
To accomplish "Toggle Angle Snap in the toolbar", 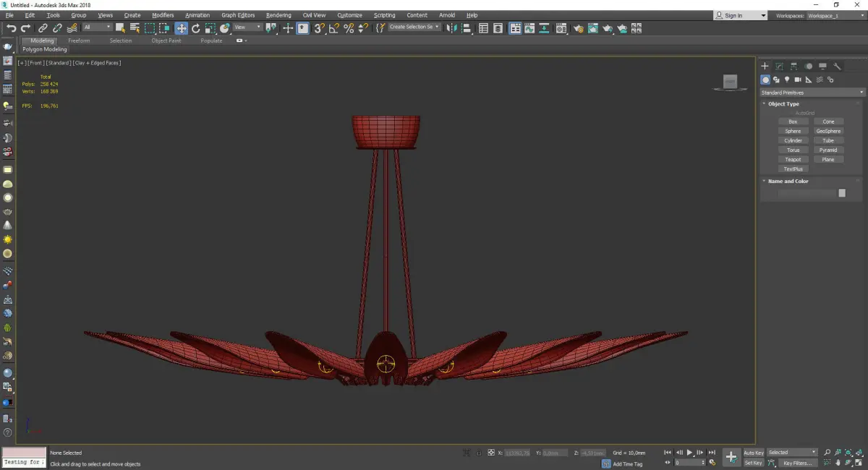I will 333,28.
